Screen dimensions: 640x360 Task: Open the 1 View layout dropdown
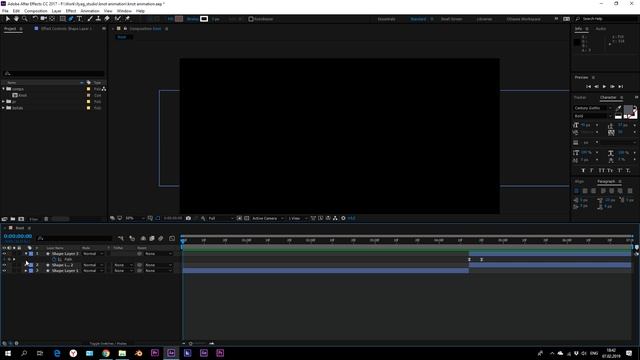pyautogui.click(x=297, y=218)
